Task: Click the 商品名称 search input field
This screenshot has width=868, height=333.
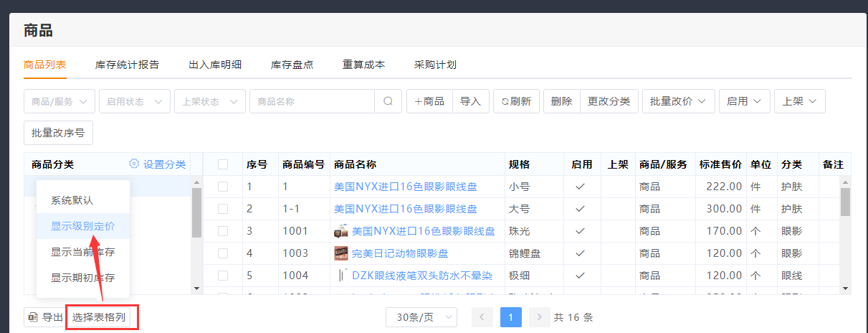Action: (312, 101)
